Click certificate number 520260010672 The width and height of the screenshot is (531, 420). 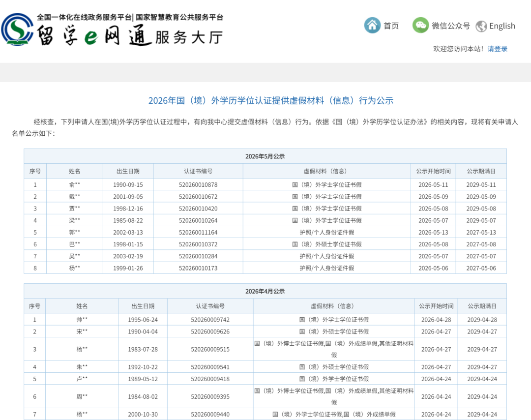click(x=198, y=197)
